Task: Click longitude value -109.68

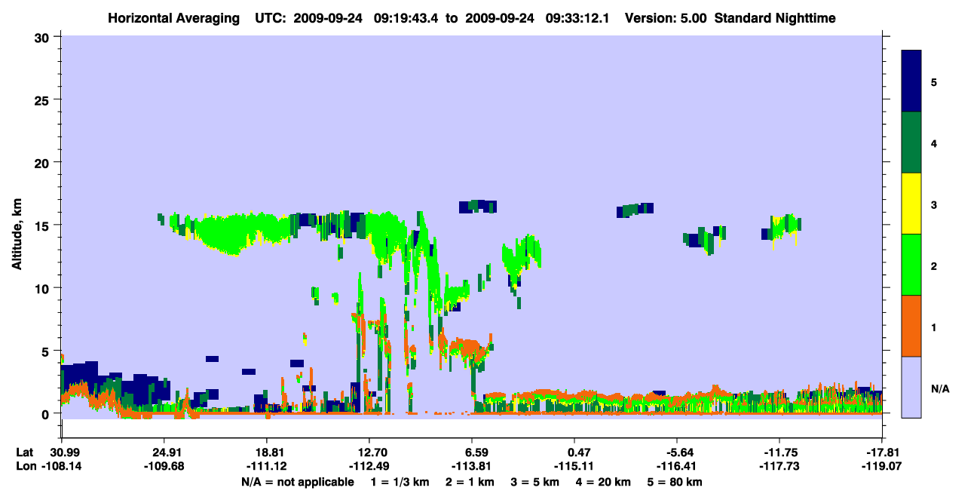Action: 164,466
